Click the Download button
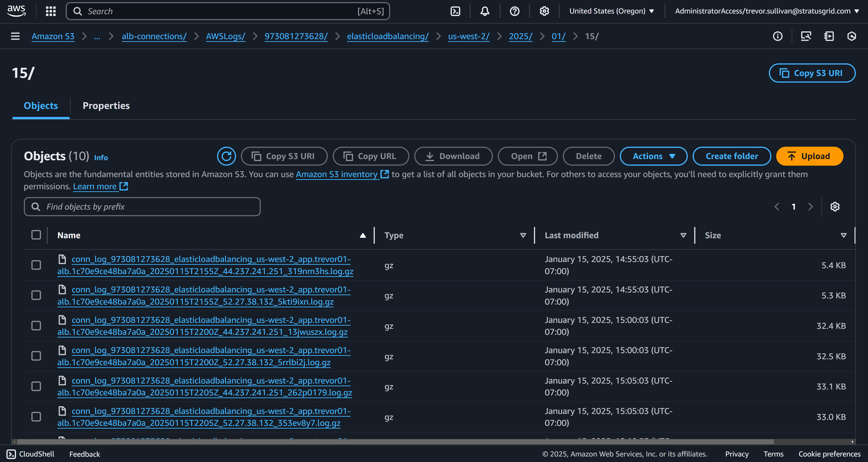Image resolution: width=868 pixels, height=462 pixels. coord(453,156)
